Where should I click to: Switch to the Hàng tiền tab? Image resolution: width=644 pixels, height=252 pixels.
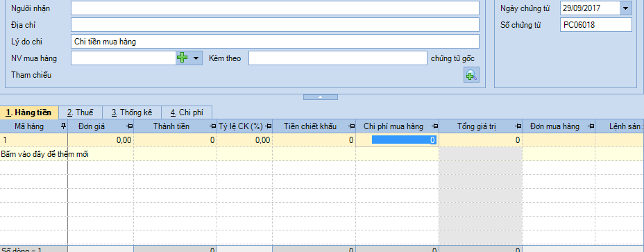pyautogui.click(x=28, y=112)
